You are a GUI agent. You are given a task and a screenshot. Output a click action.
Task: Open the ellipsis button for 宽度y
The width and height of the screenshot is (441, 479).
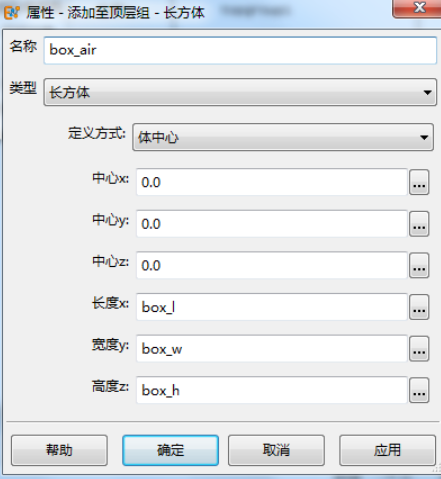point(419,349)
